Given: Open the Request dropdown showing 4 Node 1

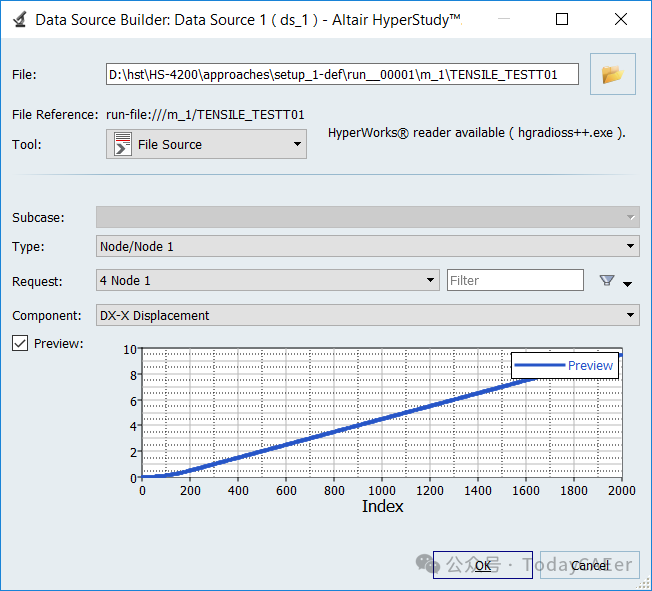Looking at the screenshot, I should click(268, 280).
